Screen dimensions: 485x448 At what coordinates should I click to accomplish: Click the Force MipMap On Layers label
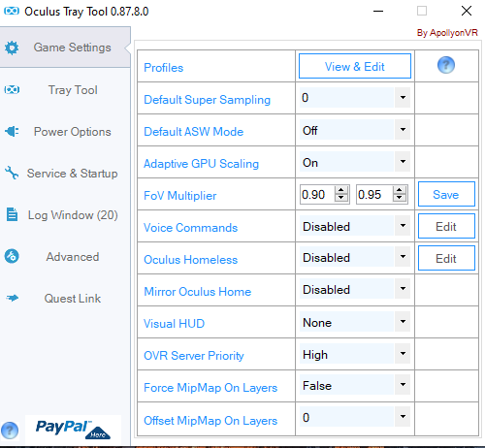210,388
